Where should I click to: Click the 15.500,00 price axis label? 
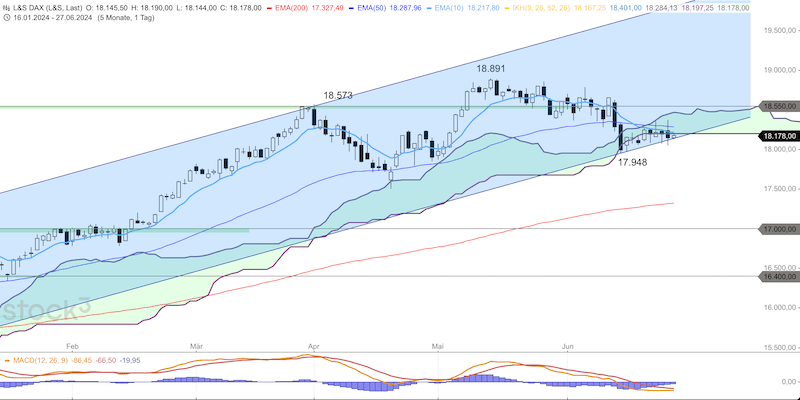coord(780,347)
